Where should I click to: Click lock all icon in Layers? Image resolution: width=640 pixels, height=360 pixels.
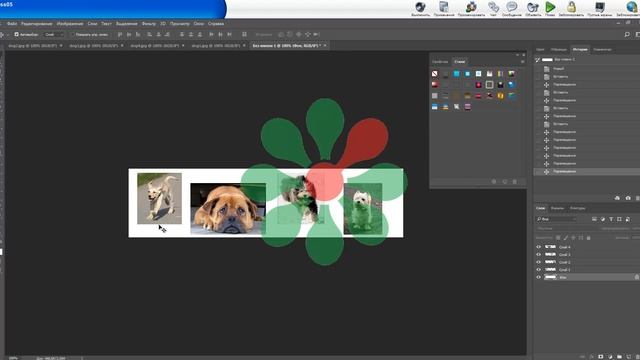(588, 238)
